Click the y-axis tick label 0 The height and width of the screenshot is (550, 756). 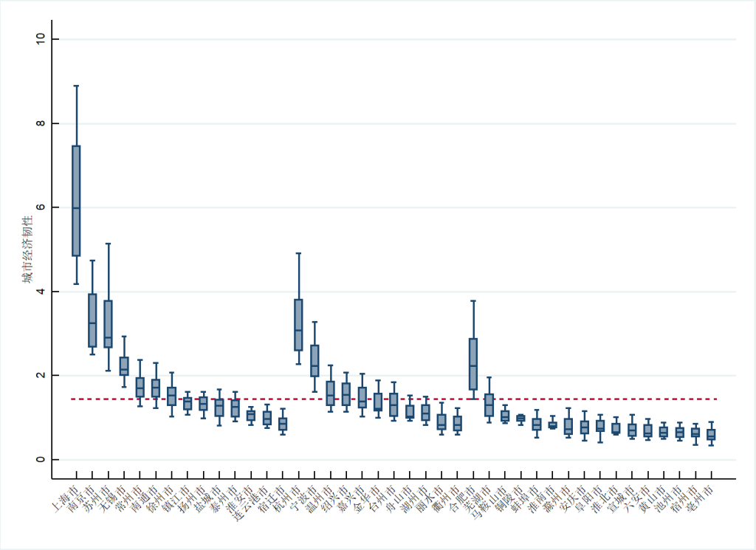pyautogui.click(x=40, y=459)
